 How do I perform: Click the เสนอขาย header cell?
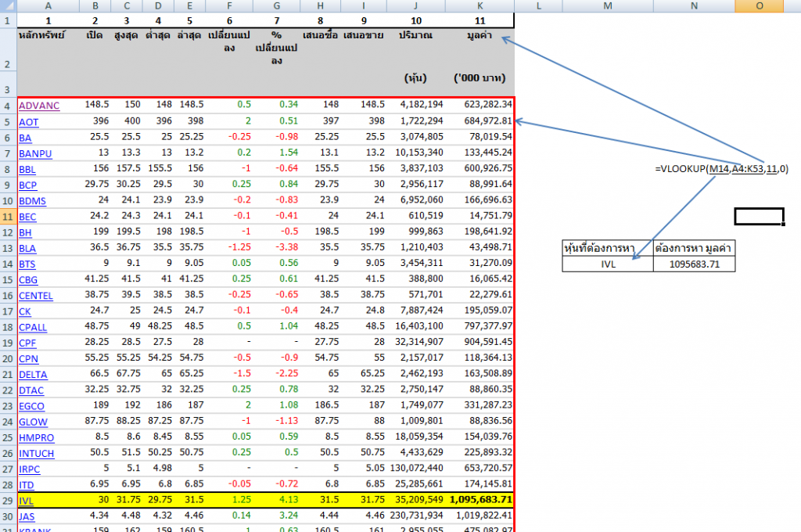tap(363, 48)
